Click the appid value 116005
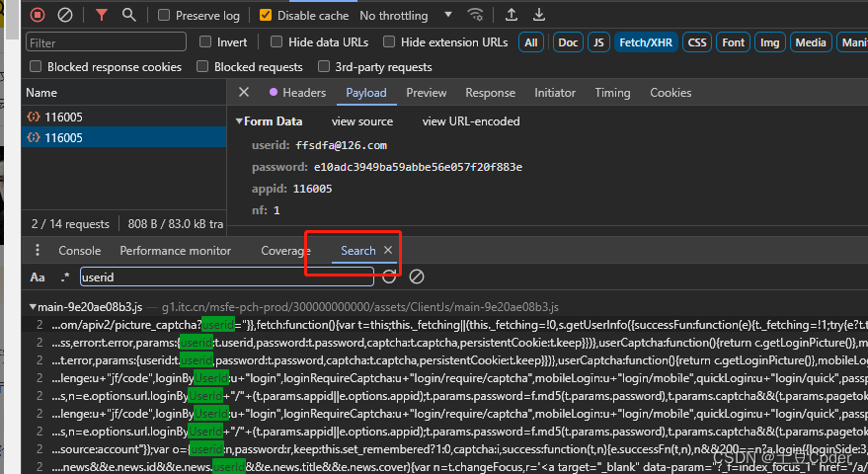The image size is (868, 474). pyautogui.click(x=312, y=189)
